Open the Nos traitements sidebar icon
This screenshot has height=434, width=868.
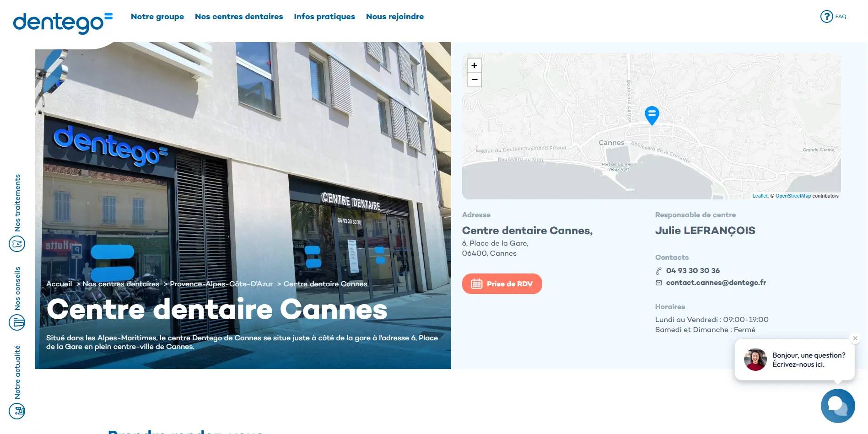point(17,243)
